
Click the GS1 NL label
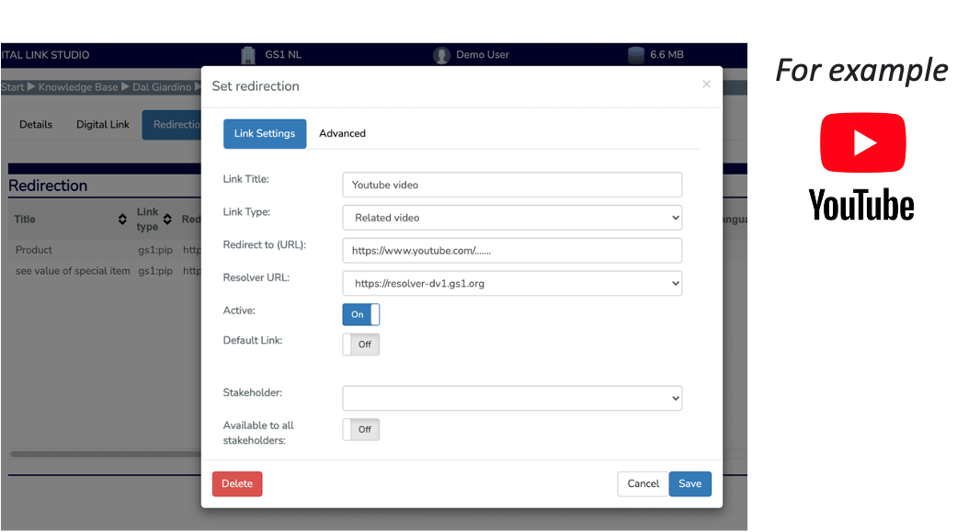pos(283,55)
